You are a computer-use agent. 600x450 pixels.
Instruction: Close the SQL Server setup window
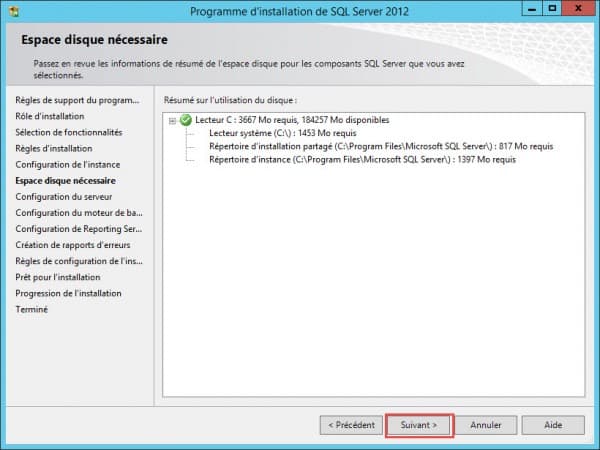[578, 8]
